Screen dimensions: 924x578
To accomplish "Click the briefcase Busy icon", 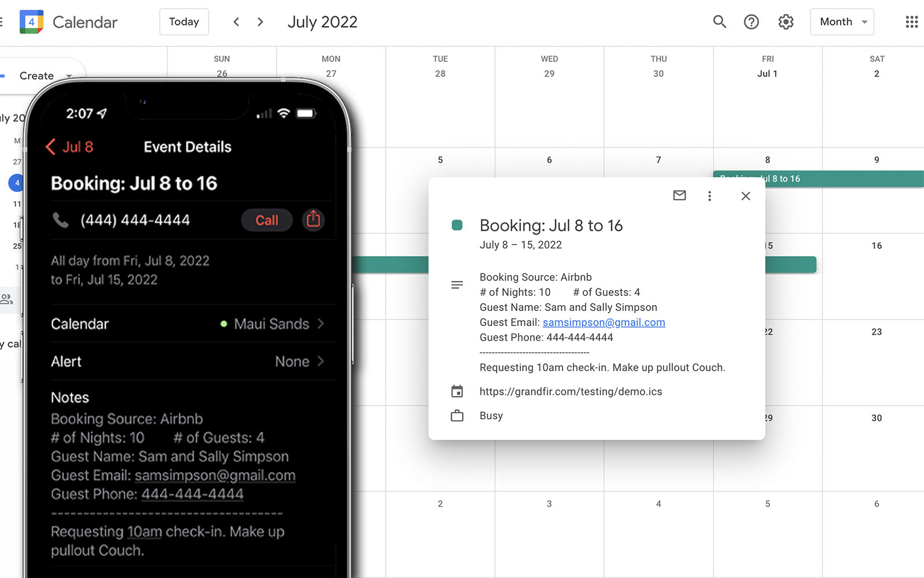I will tap(457, 416).
